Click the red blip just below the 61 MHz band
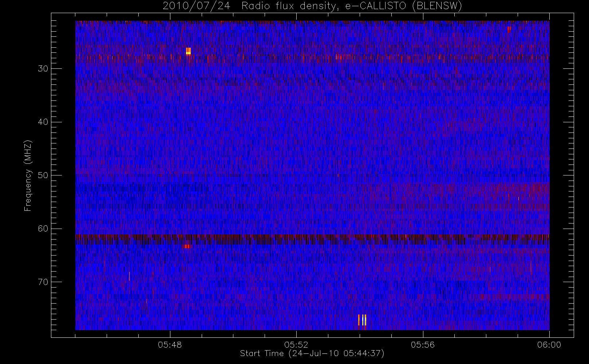This screenshot has height=364, width=589. [x=187, y=246]
